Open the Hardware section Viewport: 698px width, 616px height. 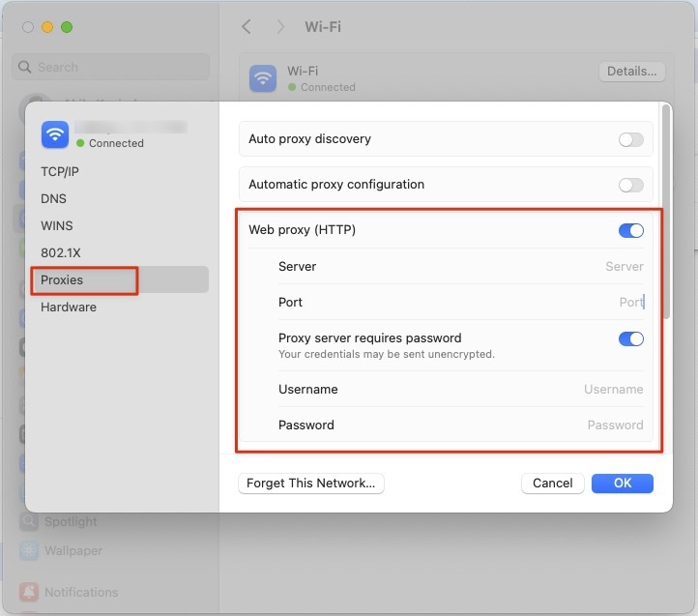tap(68, 307)
